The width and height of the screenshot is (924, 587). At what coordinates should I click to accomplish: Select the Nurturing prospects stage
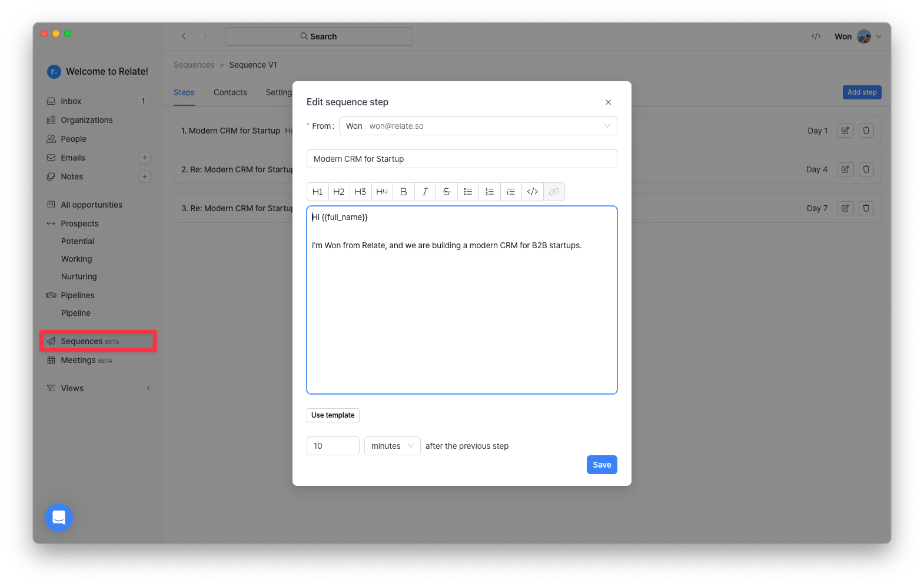(x=79, y=276)
